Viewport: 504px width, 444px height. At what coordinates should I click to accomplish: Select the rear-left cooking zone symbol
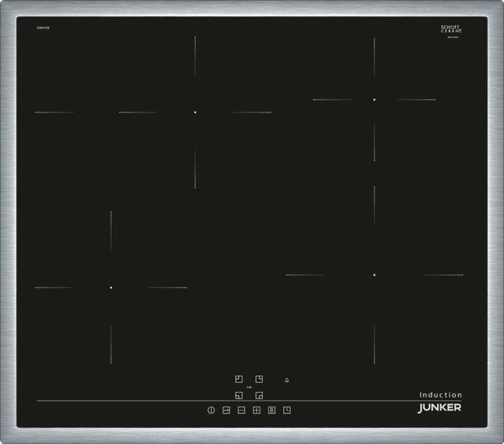[239, 380]
